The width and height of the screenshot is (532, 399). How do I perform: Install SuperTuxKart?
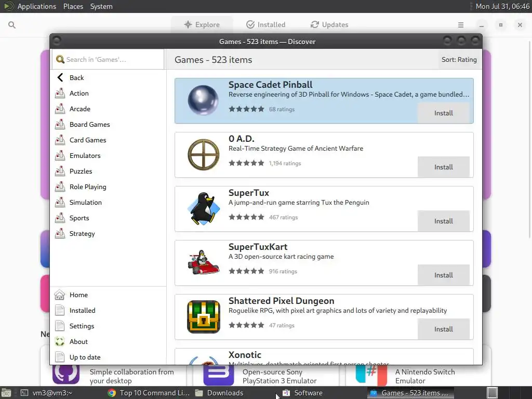444,275
